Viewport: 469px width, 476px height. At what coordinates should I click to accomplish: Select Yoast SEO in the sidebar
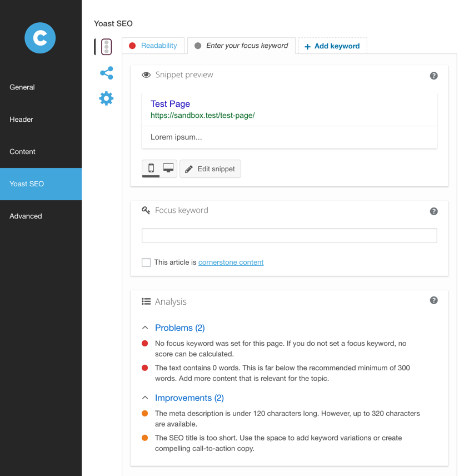[x=41, y=184]
